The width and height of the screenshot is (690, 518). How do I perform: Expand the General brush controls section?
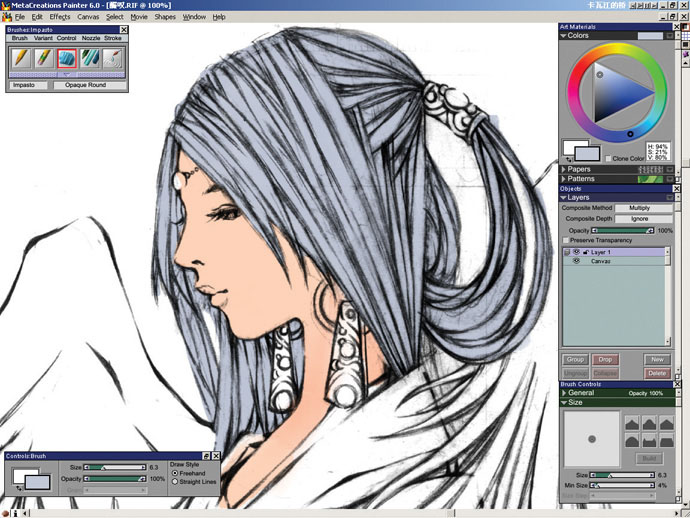click(564, 393)
